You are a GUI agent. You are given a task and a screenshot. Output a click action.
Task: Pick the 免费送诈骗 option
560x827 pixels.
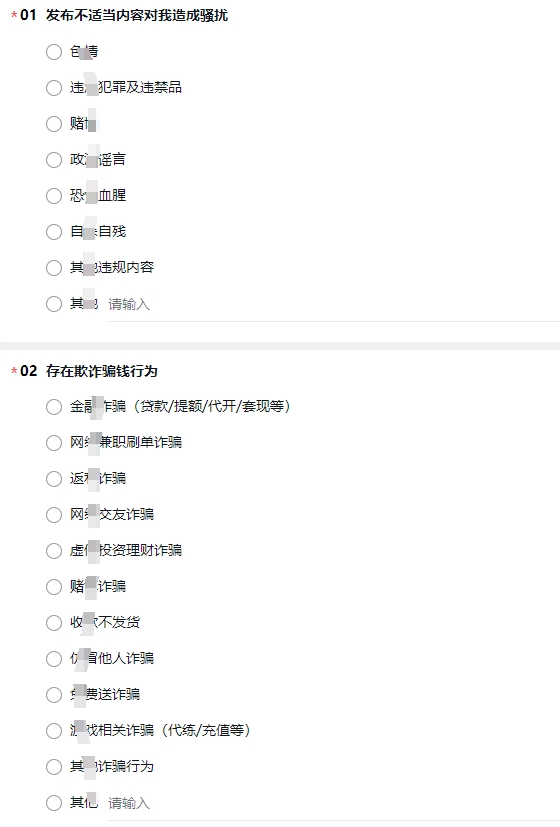pyautogui.click(x=54, y=695)
